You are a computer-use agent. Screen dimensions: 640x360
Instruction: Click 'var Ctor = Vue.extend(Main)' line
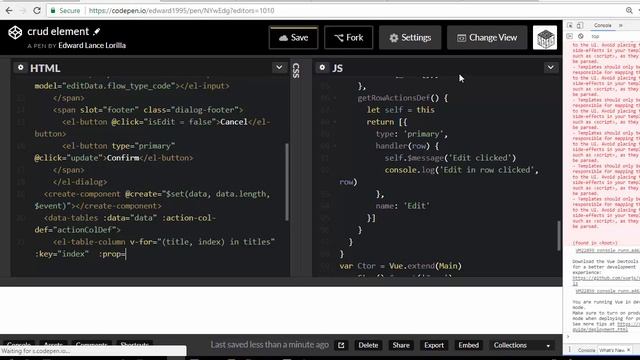tap(400, 266)
